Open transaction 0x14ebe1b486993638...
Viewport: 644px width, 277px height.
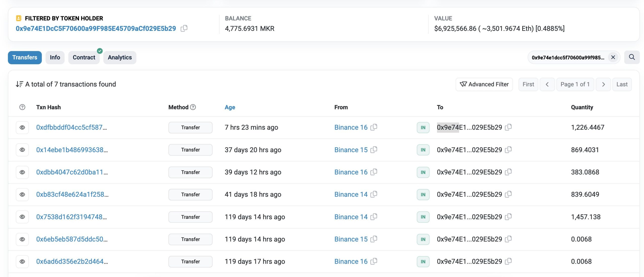72,150
